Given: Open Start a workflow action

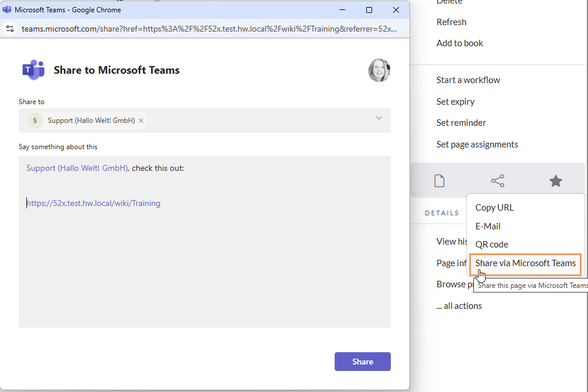Looking at the screenshot, I should tap(468, 80).
